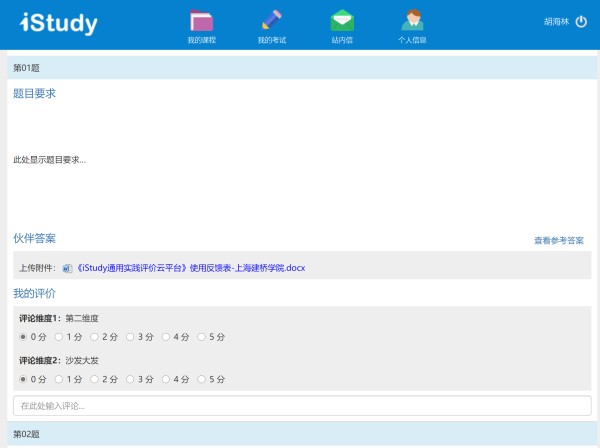Open the 个人信息 person icon
The width and height of the screenshot is (600, 448).
coord(412,19)
